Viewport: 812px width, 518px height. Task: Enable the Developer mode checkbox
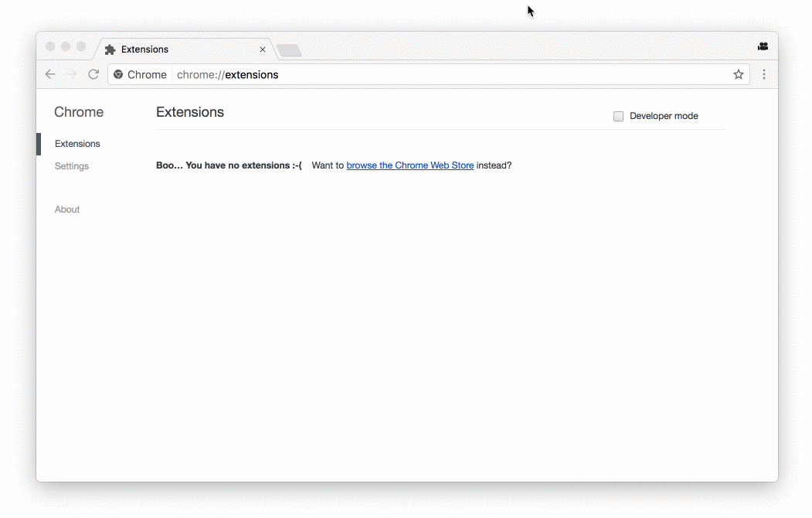618,116
